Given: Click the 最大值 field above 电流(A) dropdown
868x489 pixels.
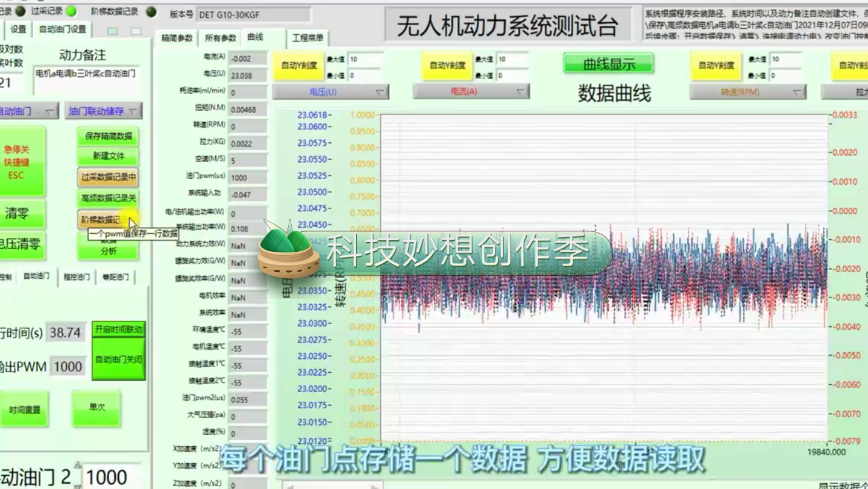Looking at the screenshot, I should (x=512, y=59).
